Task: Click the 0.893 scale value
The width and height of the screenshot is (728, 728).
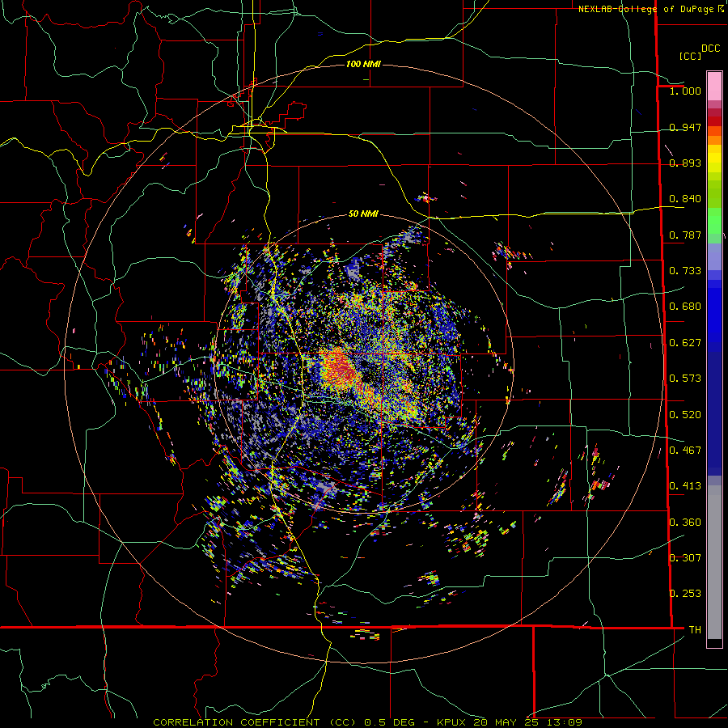Action: point(685,163)
